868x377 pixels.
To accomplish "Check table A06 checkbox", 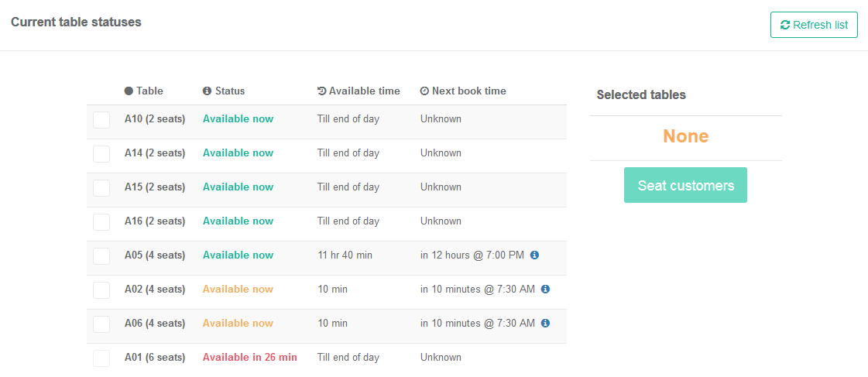I will point(101,324).
